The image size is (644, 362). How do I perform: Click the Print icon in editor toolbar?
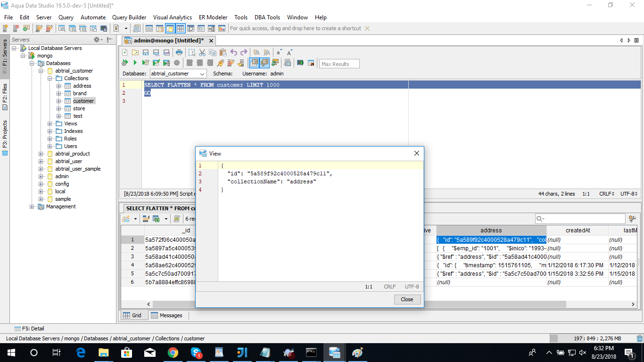click(x=179, y=52)
